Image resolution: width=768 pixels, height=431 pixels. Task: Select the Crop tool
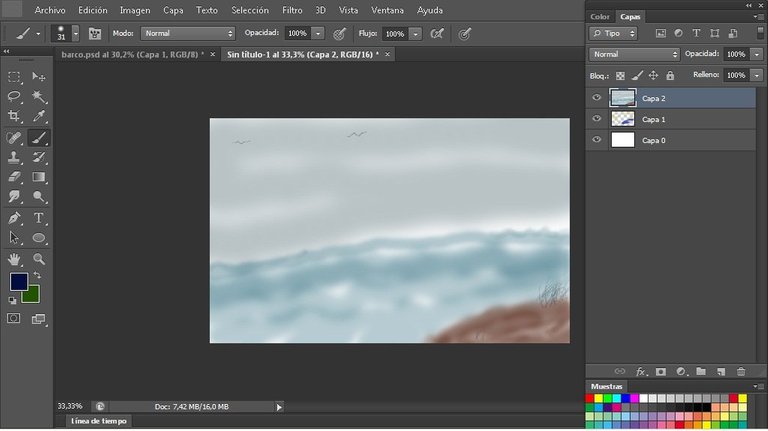(14, 116)
